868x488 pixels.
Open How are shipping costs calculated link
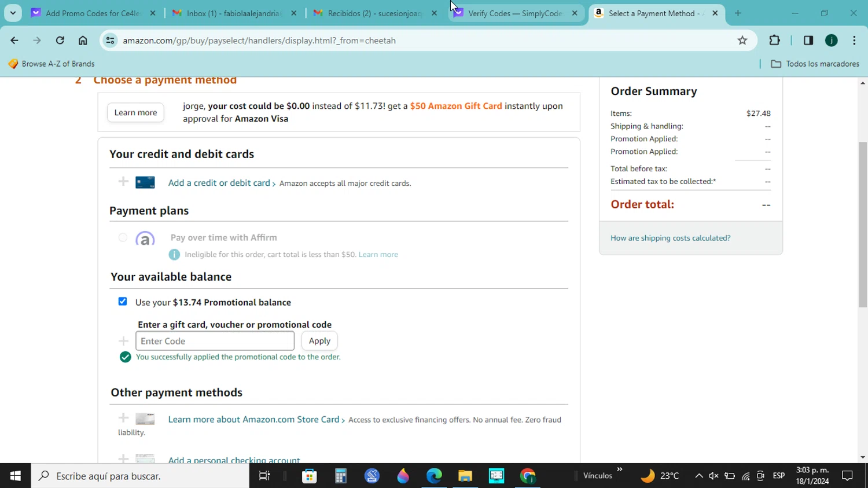[x=671, y=238]
